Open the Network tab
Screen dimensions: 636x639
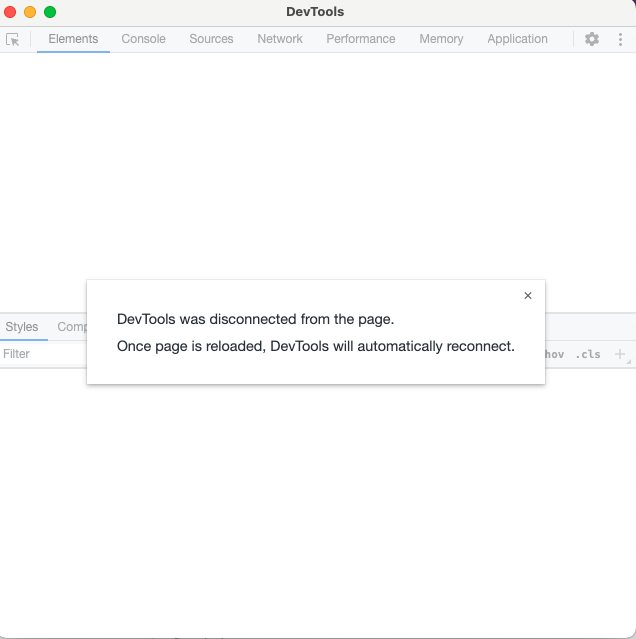(280, 39)
